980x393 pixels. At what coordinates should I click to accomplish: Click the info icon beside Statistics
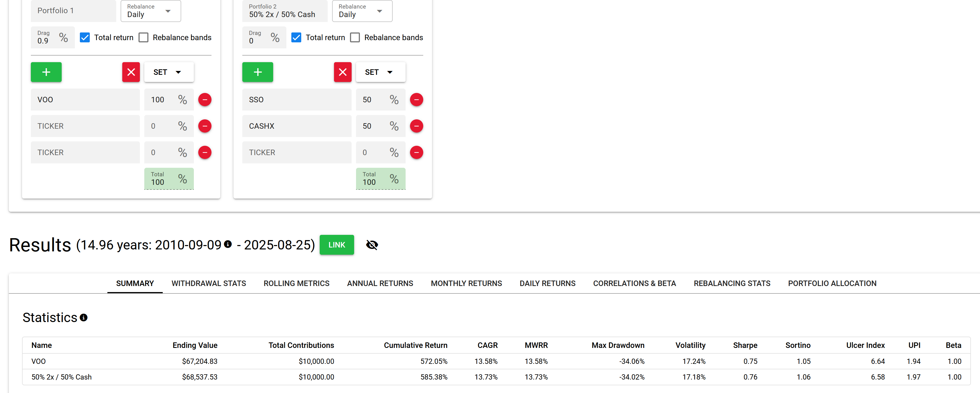(84, 317)
